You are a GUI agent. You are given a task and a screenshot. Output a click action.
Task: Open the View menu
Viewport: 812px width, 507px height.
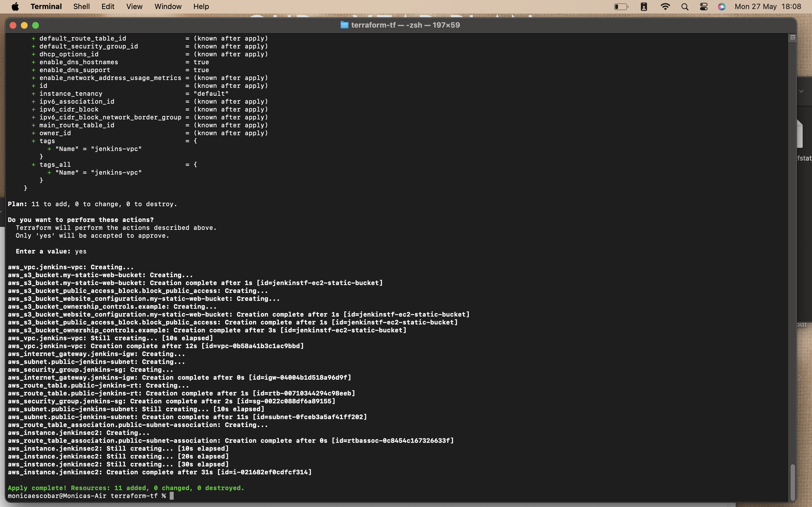pyautogui.click(x=134, y=6)
